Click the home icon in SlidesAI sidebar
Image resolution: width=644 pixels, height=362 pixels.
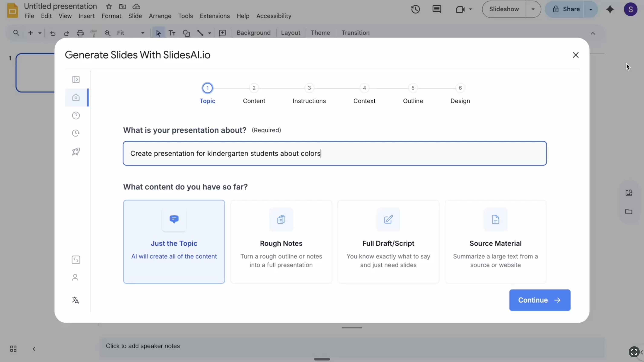click(76, 97)
